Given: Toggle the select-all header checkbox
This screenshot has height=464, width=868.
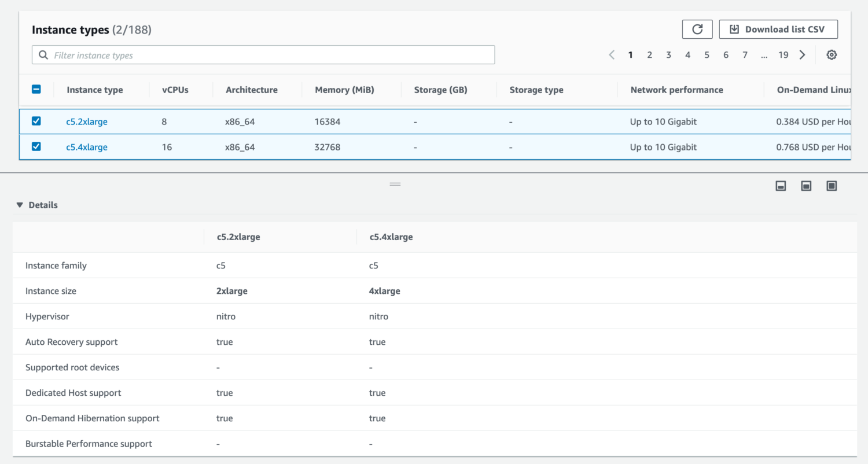Looking at the screenshot, I should [x=36, y=89].
